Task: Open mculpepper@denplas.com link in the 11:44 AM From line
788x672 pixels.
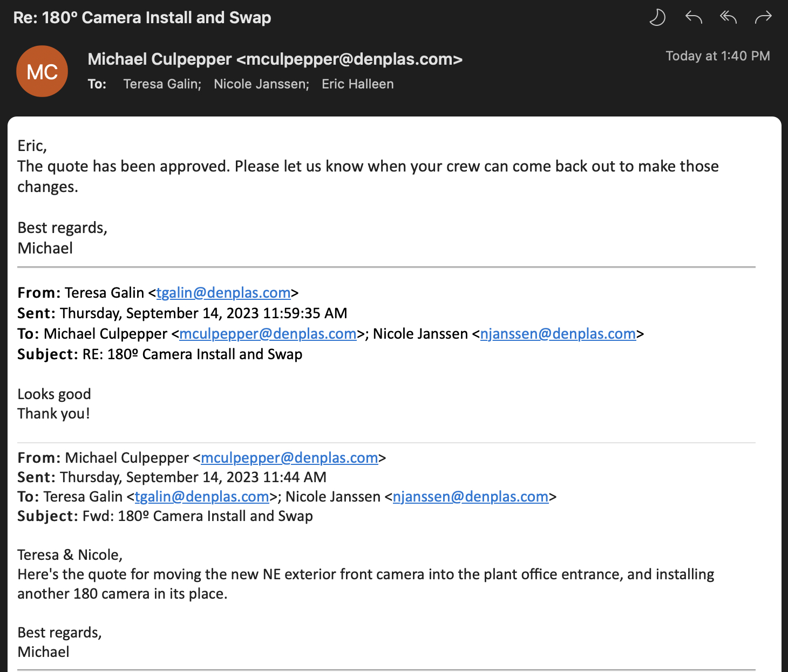Action: coord(289,458)
